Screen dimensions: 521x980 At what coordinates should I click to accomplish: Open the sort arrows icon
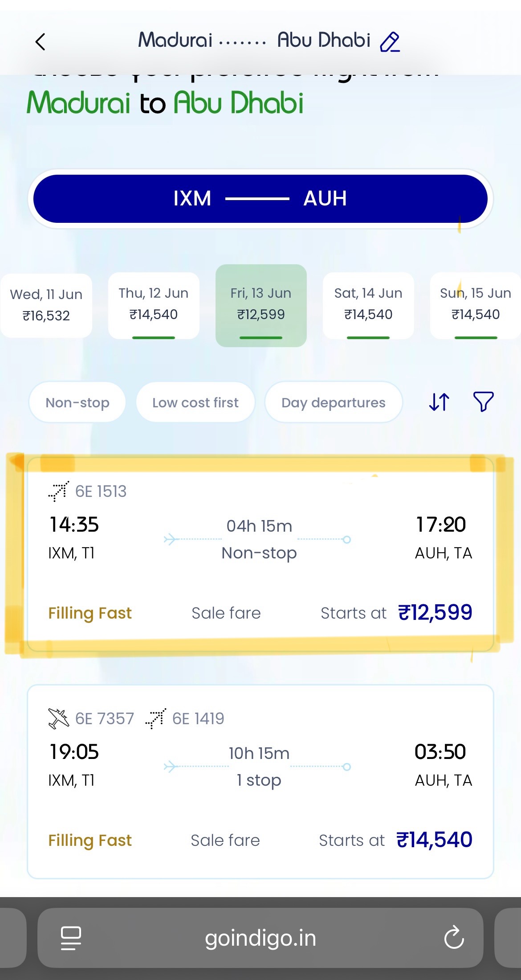pos(439,402)
